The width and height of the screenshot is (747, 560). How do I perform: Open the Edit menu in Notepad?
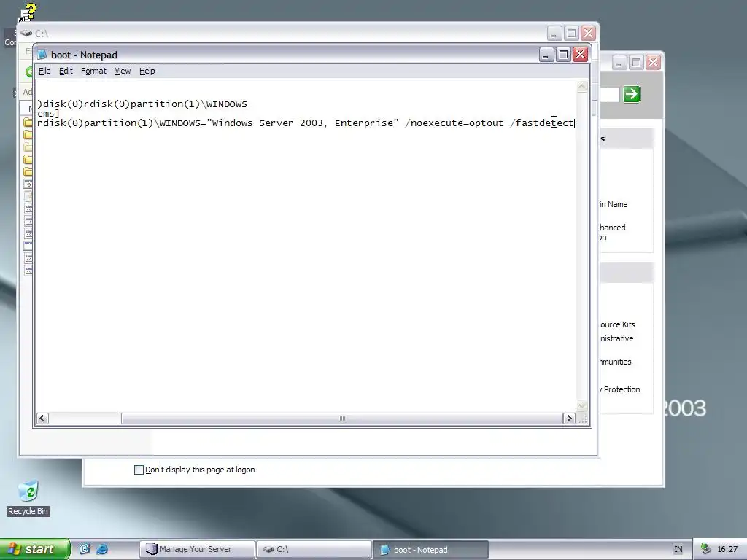click(66, 71)
